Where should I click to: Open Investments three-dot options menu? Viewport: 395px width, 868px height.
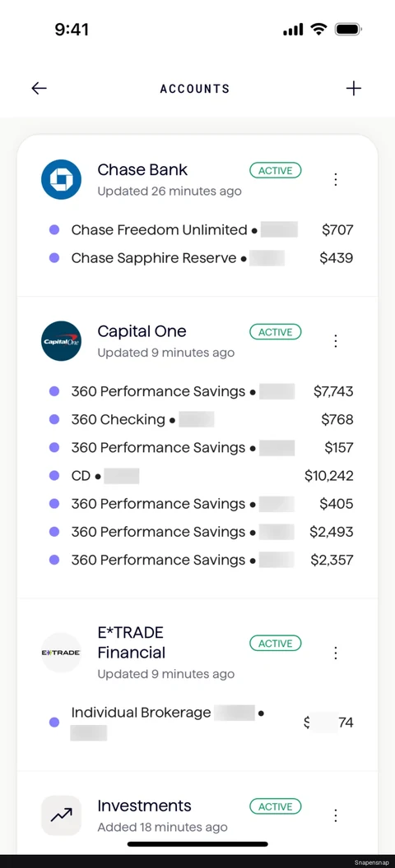[335, 815]
